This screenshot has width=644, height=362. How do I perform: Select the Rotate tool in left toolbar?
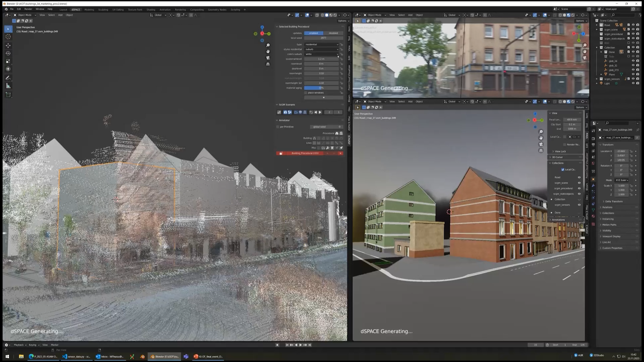(x=8, y=53)
